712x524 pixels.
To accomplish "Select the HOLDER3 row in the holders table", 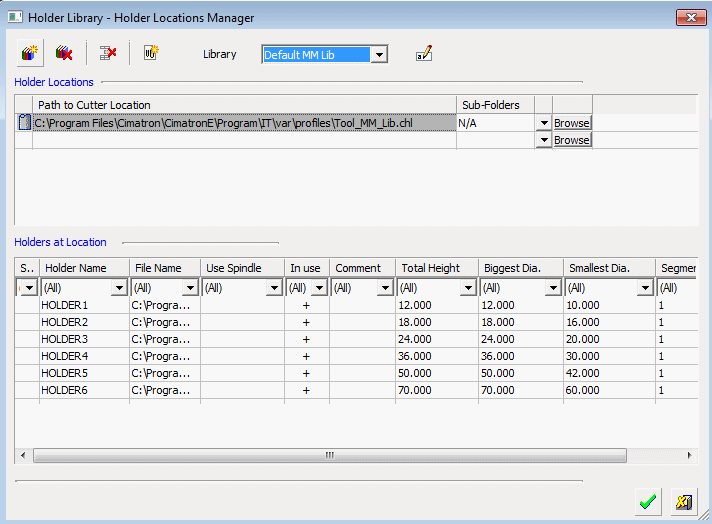I will [x=65, y=339].
